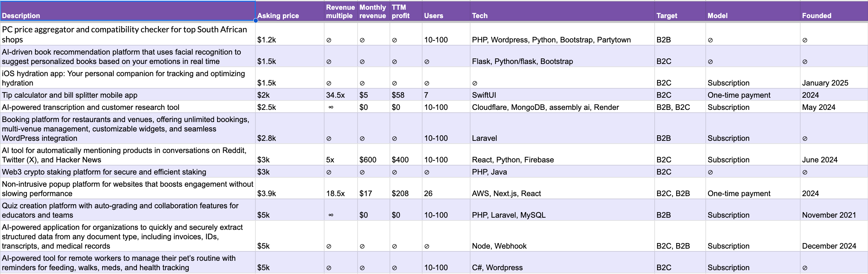Click the $2.5k asking price cell
The width and height of the screenshot is (868, 274).
[x=290, y=107]
